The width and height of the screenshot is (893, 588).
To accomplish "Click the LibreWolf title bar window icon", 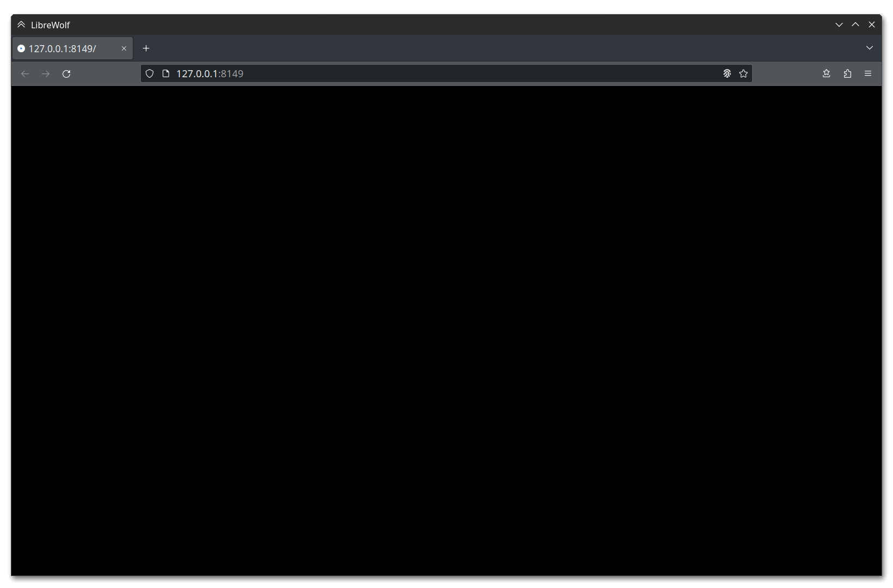I will (x=21, y=24).
